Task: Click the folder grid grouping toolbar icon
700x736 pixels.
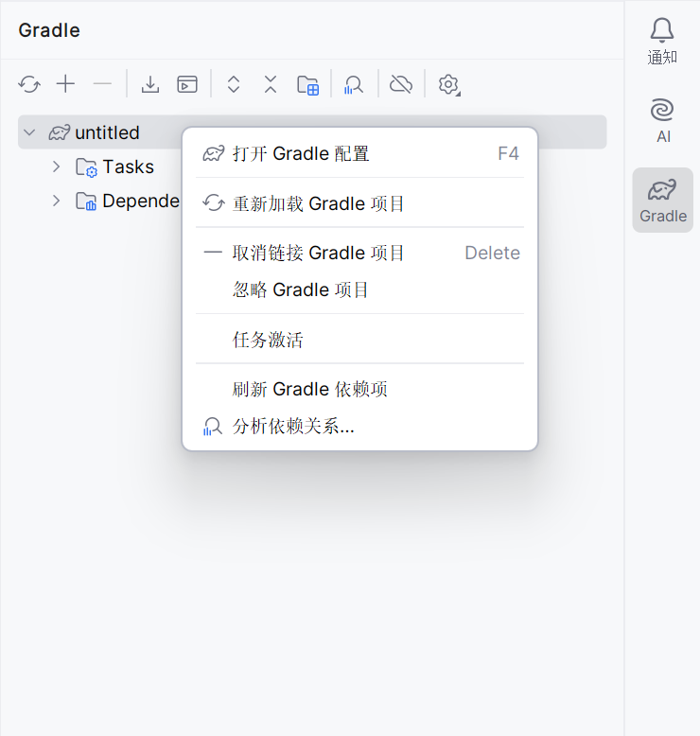Action: coord(308,85)
